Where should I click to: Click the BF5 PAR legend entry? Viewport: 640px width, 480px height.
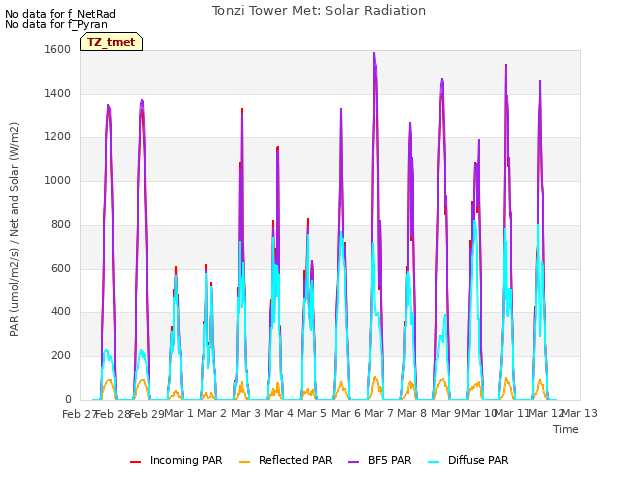coord(380,460)
